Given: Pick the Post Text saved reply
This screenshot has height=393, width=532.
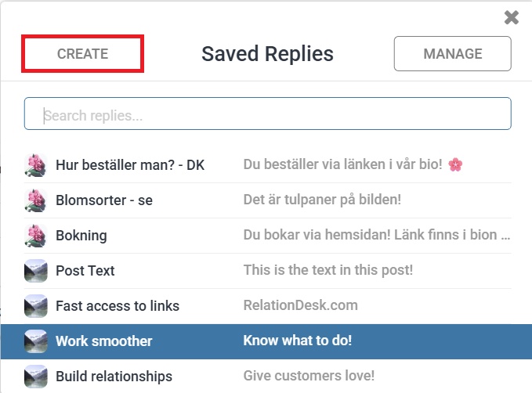Looking at the screenshot, I should pyautogui.click(x=267, y=271).
